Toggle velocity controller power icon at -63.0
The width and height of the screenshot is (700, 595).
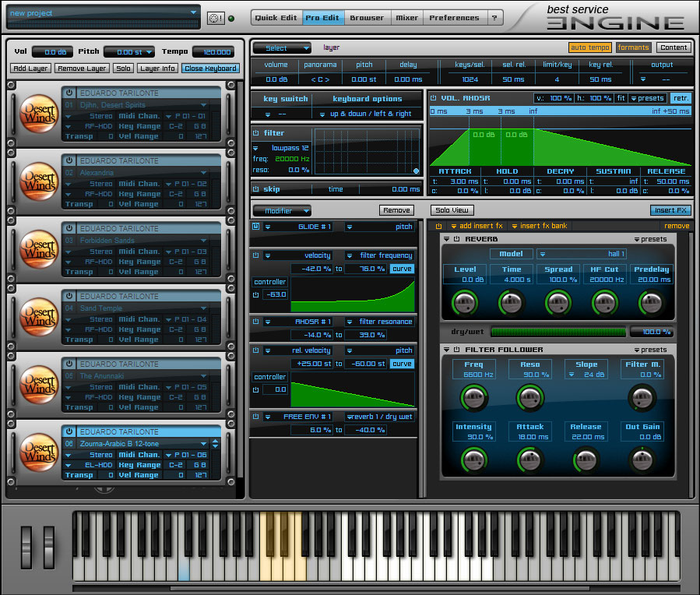[x=256, y=294]
